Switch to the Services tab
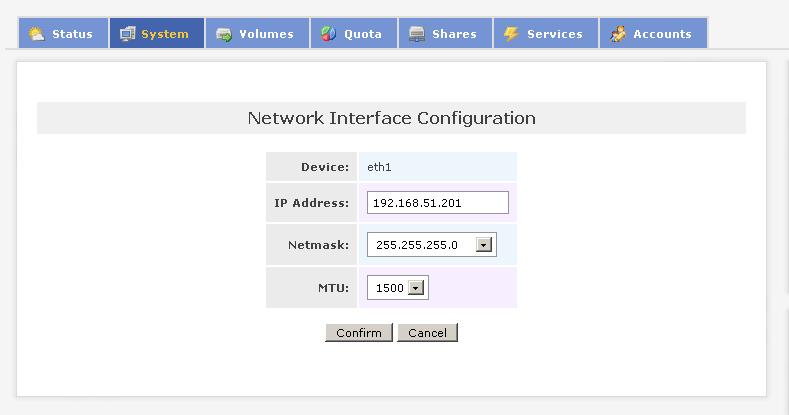This screenshot has width=789, height=415. click(x=554, y=34)
